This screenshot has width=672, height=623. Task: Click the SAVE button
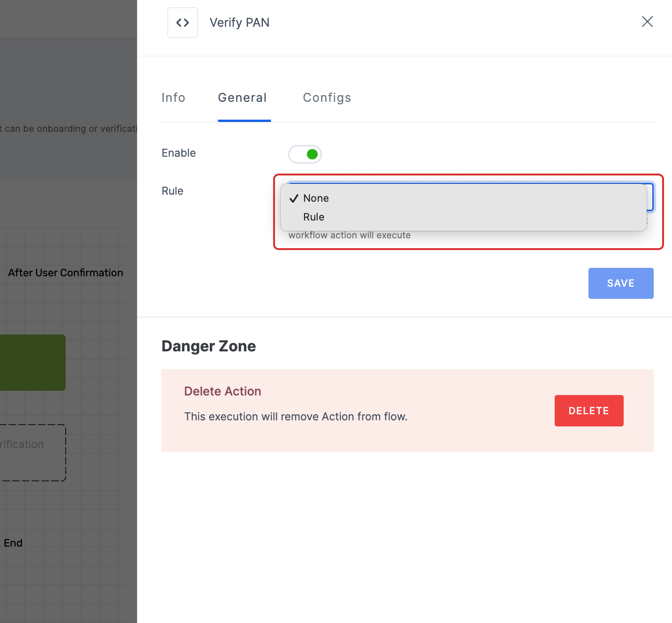[x=621, y=283]
